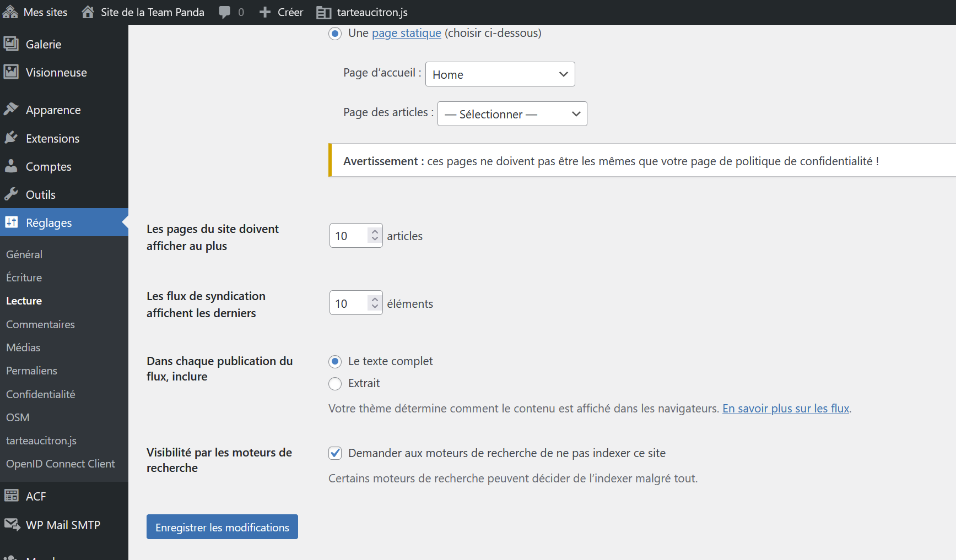Click the tarteaucitron.js admin bar icon
The width and height of the screenshot is (956, 560).
(x=324, y=12)
